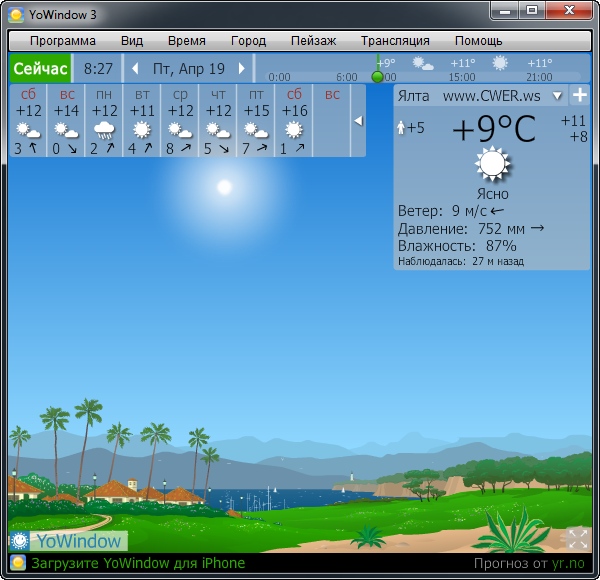The width and height of the screenshot is (600, 580).
Task: Open the Ялта location dropdown
Action: 558,96
